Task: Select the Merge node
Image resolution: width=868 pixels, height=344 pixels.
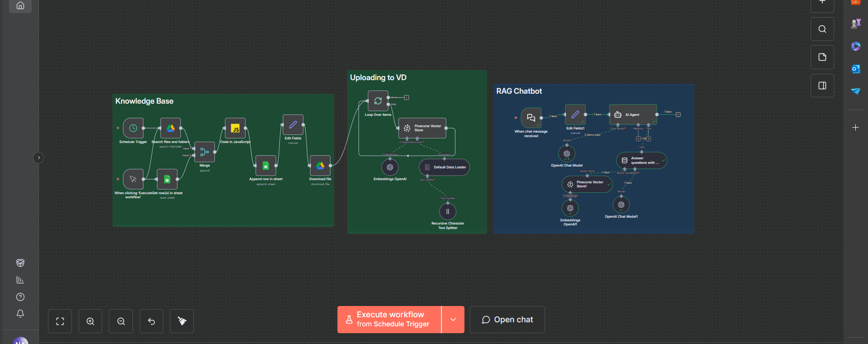Action: click(204, 152)
